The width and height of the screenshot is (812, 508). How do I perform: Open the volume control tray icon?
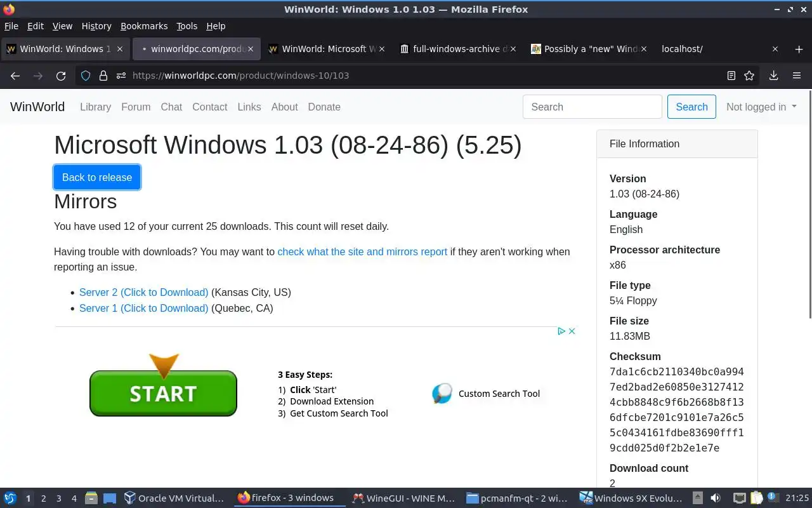(715, 498)
